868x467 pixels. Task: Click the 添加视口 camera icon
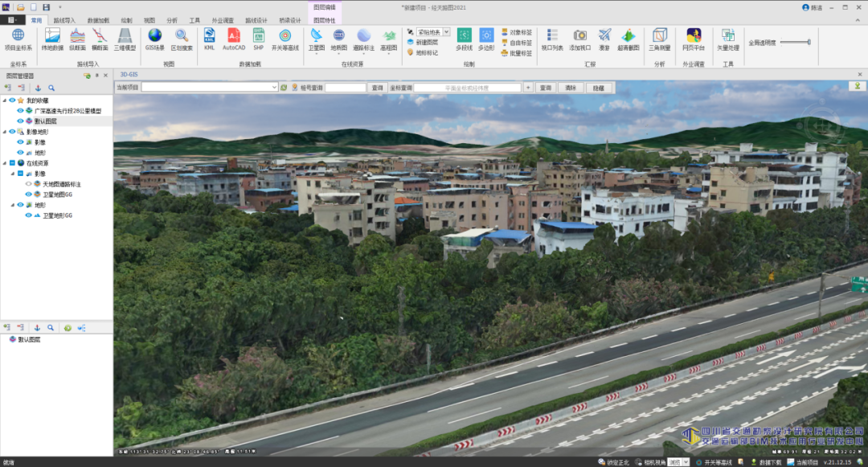(x=579, y=39)
